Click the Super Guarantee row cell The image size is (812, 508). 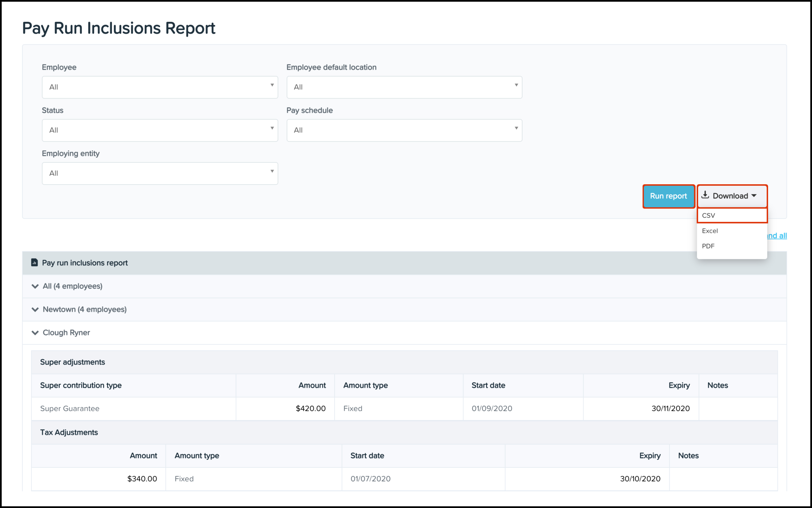pyautogui.click(x=70, y=408)
